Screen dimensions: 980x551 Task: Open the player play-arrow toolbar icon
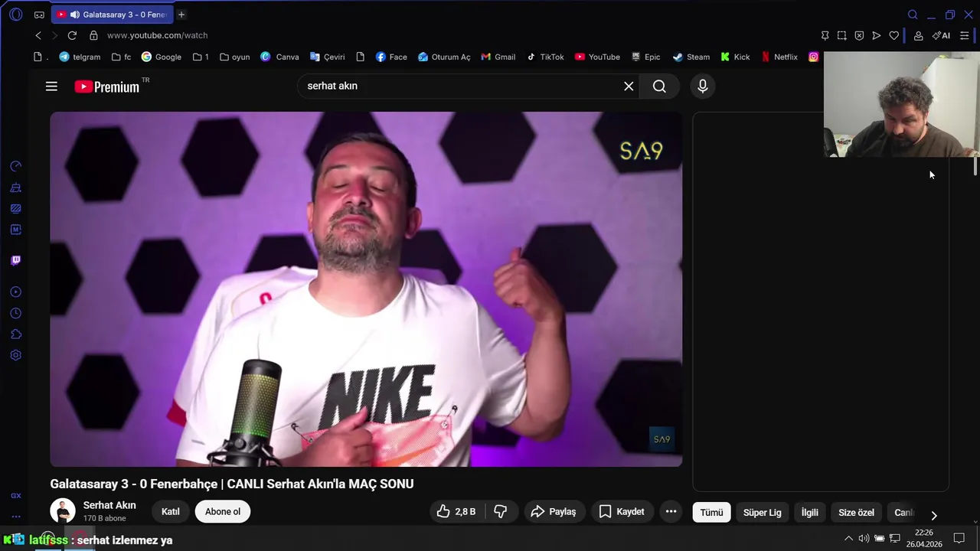[x=877, y=35]
